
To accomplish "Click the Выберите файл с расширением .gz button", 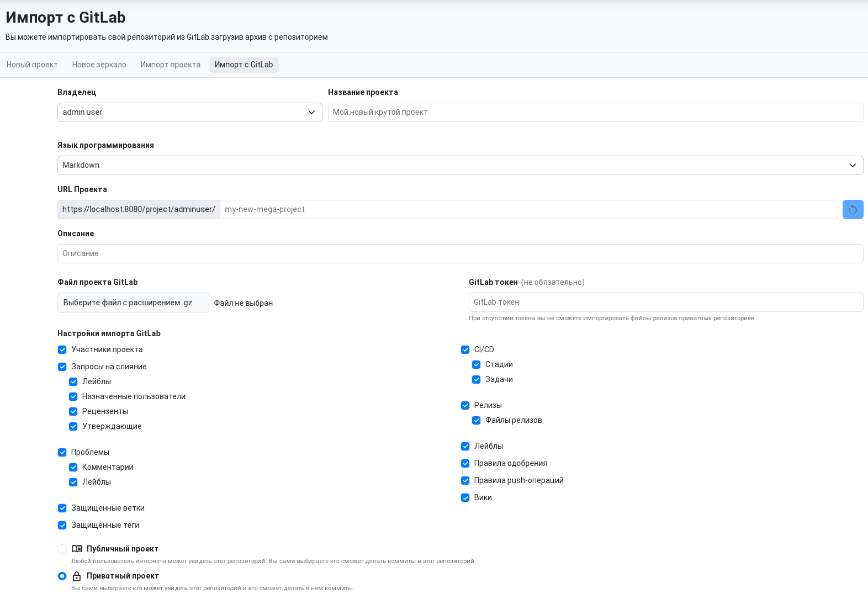I will (133, 303).
